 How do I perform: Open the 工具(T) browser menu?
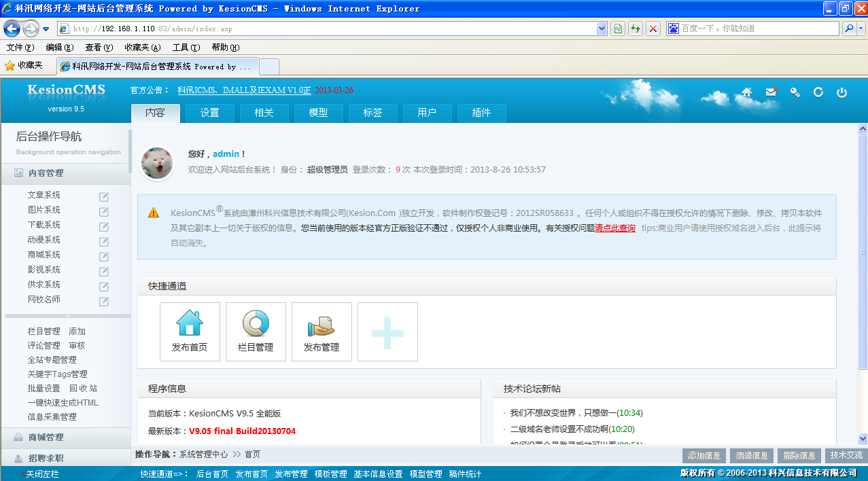pos(186,48)
